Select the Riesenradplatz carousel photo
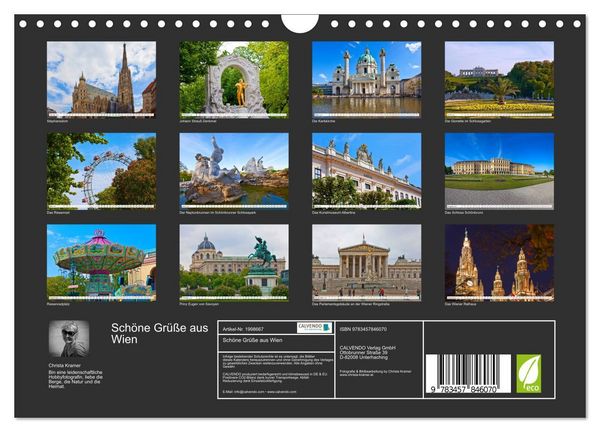The image size is (600, 432). coord(101,262)
